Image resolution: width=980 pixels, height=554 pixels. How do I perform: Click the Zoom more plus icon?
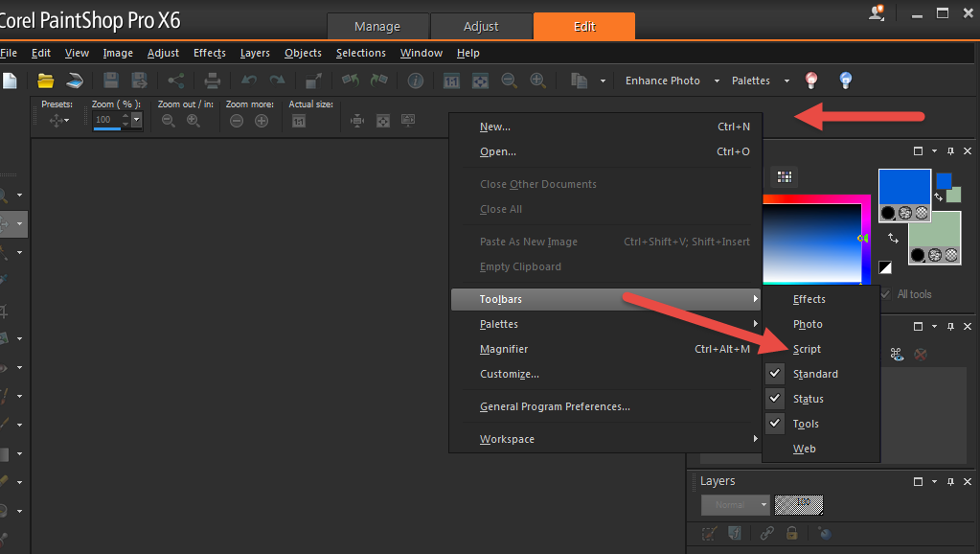point(262,121)
